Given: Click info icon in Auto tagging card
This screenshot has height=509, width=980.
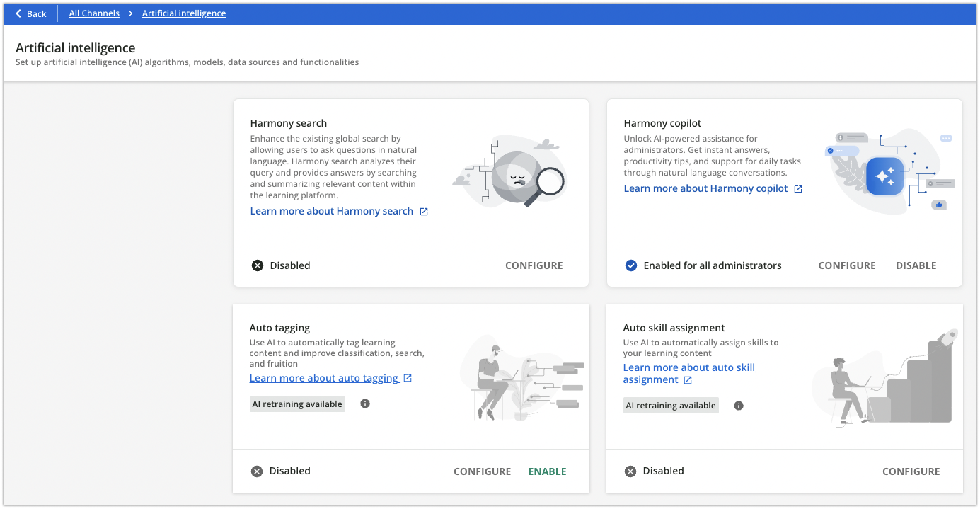Looking at the screenshot, I should [x=365, y=404].
